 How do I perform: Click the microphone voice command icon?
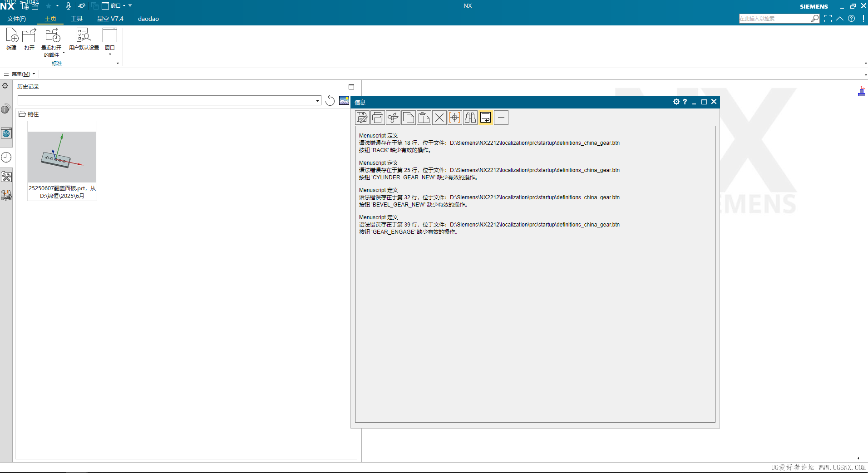pyautogui.click(x=69, y=6)
